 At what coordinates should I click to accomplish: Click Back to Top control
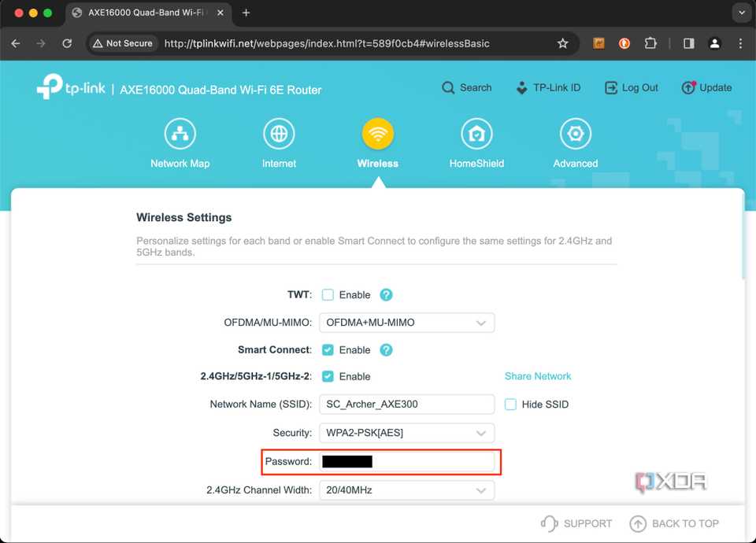(x=674, y=523)
